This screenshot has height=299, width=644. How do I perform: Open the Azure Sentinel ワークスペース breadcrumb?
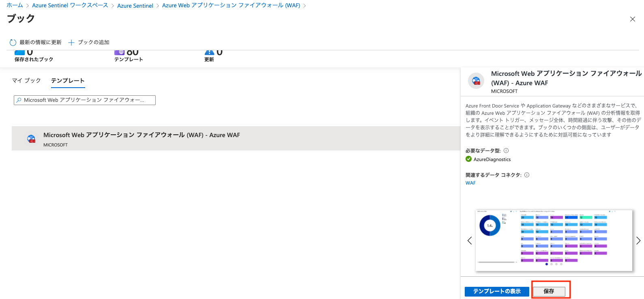coord(70,5)
